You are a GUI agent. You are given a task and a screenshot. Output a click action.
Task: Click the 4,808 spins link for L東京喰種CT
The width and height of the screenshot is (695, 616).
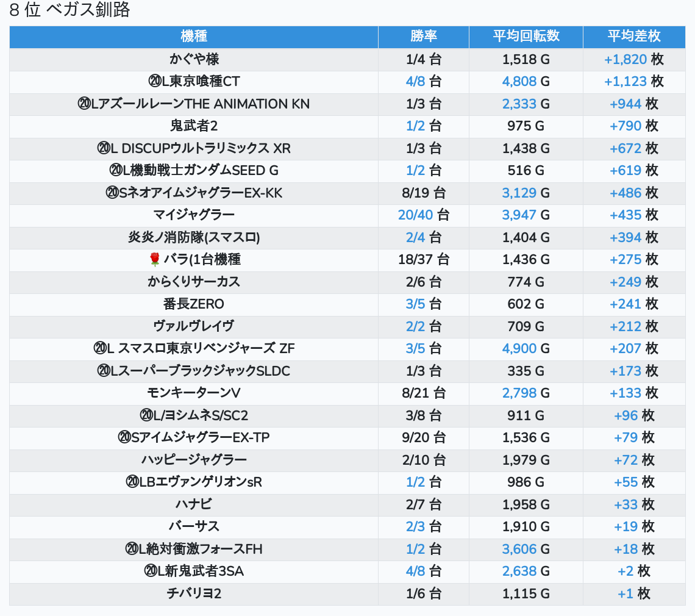(x=519, y=82)
